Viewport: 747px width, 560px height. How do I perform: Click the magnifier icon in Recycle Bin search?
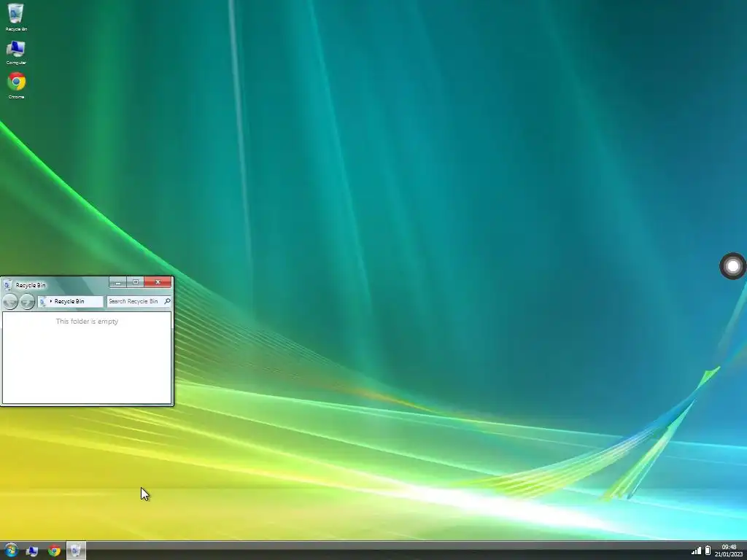tap(167, 301)
